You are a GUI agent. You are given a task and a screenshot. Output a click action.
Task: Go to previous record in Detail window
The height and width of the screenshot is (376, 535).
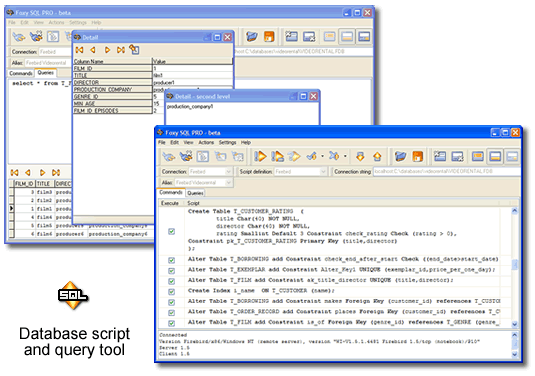[x=93, y=50]
